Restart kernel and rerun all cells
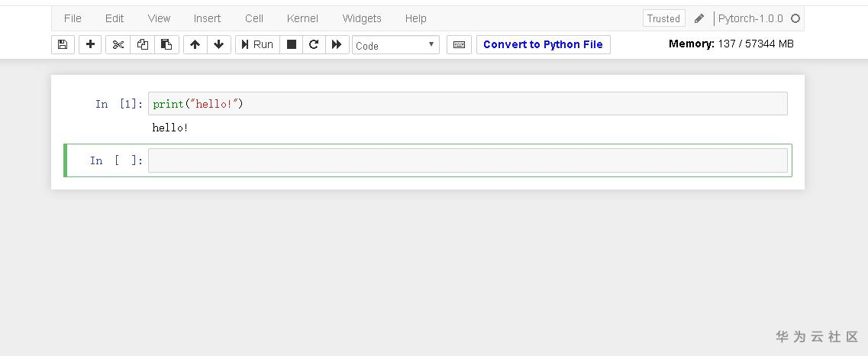The width and height of the screenshot is (868, 356). pyautogui.click(x=336, y=45)
